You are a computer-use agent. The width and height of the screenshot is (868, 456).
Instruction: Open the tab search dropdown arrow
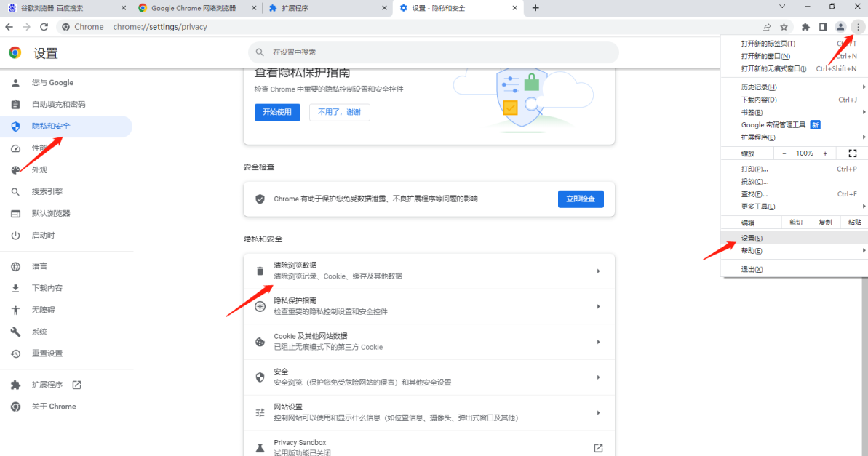pos(782,7)
